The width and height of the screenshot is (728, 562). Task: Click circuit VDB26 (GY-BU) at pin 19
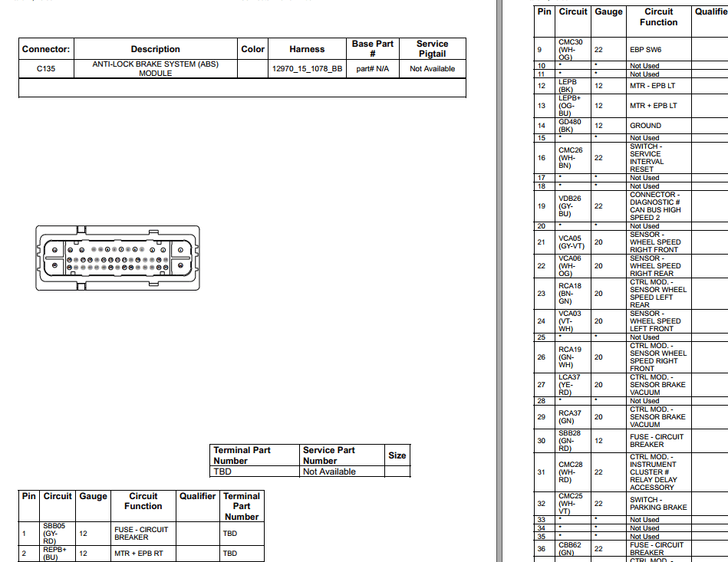tap(571, 205)
